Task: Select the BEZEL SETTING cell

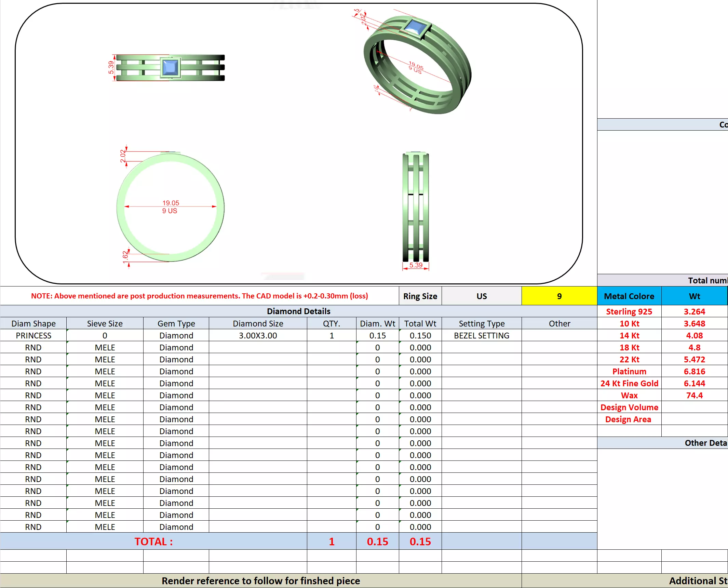Action: coord(481,335)
